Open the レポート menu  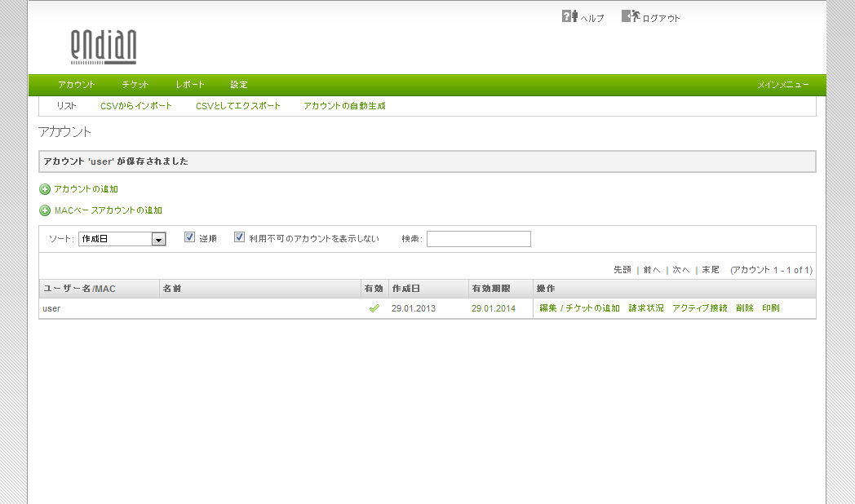click(190, 85)
